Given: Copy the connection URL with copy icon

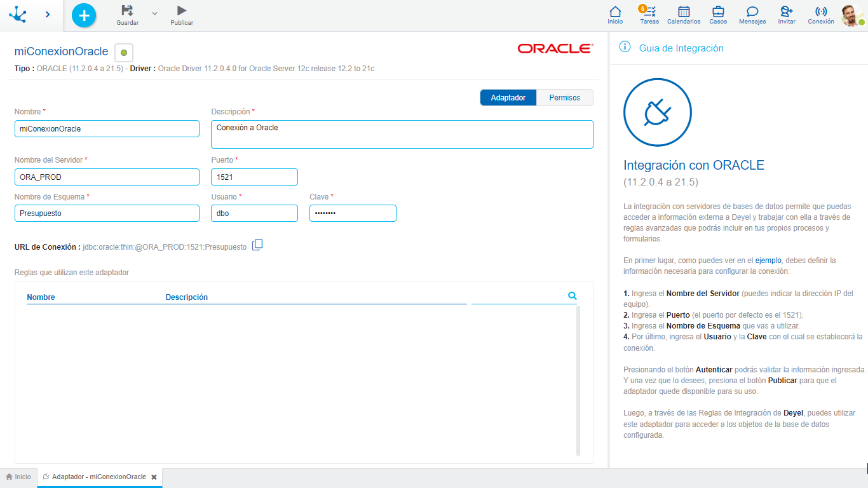Looking at the screenshot, I should (257, 245).
